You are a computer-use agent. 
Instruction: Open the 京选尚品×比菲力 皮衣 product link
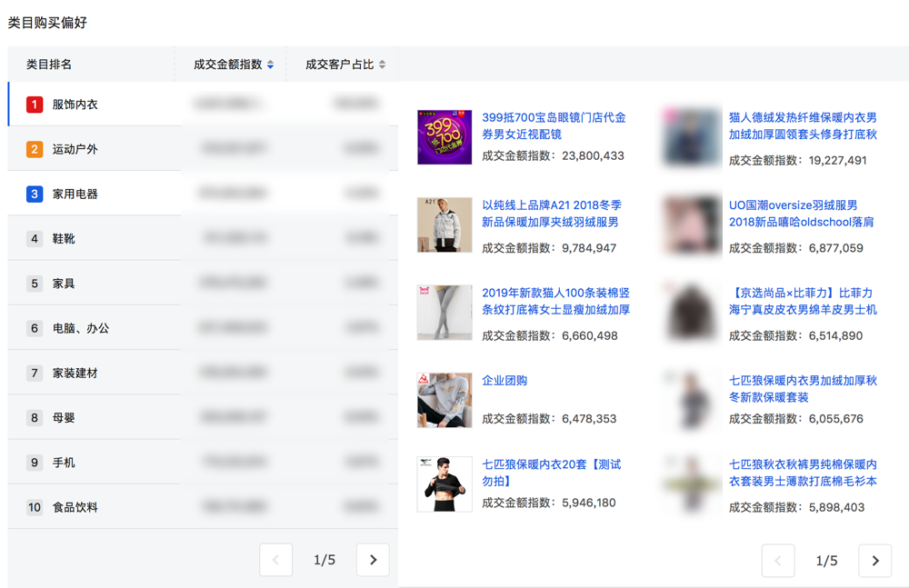tap(803, 301)
